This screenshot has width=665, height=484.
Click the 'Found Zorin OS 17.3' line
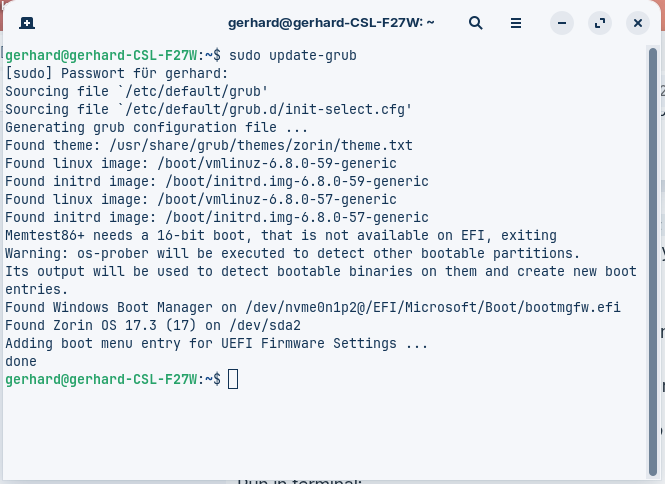pyautogui.click(x=153, y=325)
